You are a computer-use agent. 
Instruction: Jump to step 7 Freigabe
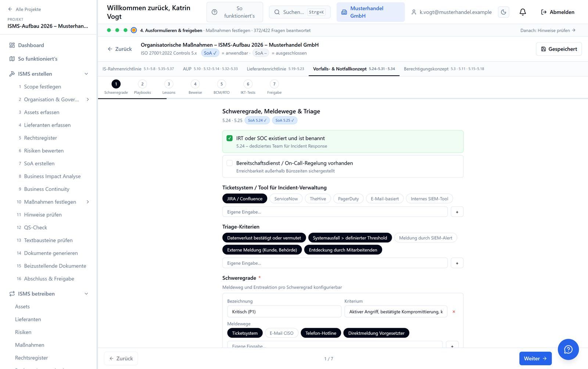(274, 87)
